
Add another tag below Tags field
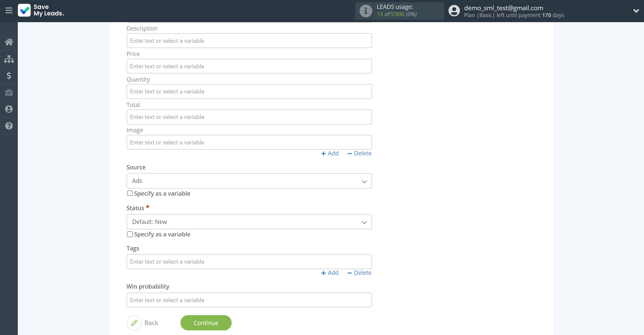(330, 273)
